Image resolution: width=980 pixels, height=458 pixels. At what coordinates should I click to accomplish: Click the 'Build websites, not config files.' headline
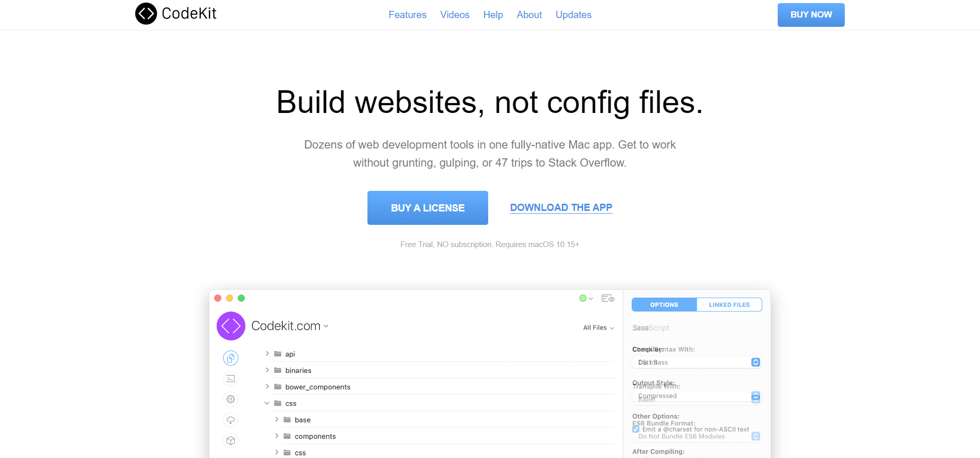[490, 102]
